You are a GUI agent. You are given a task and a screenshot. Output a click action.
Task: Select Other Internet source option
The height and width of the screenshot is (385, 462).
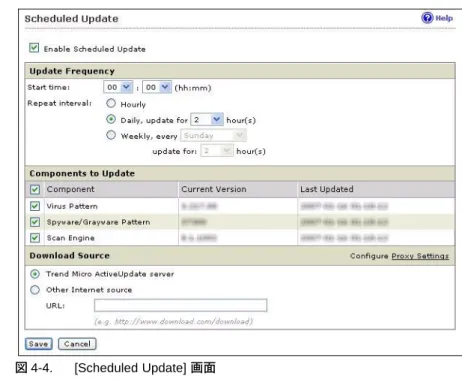tap(35, 290)
